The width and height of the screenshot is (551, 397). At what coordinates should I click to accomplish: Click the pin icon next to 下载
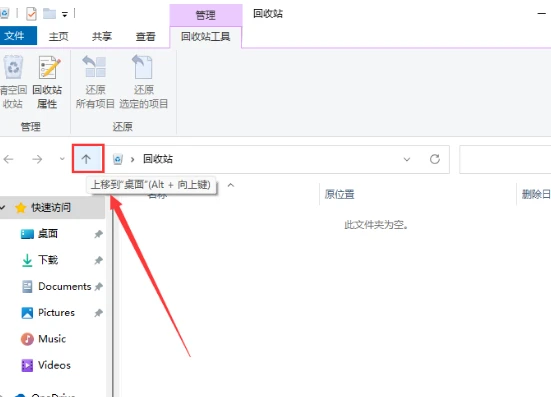click(x=99, y=260)
